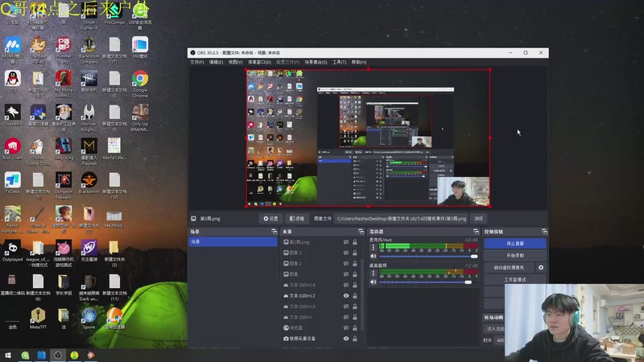This screenshot has height=362, width=644.
Task: Click 停止直播 stop streaming button
Action: point(515,244)
